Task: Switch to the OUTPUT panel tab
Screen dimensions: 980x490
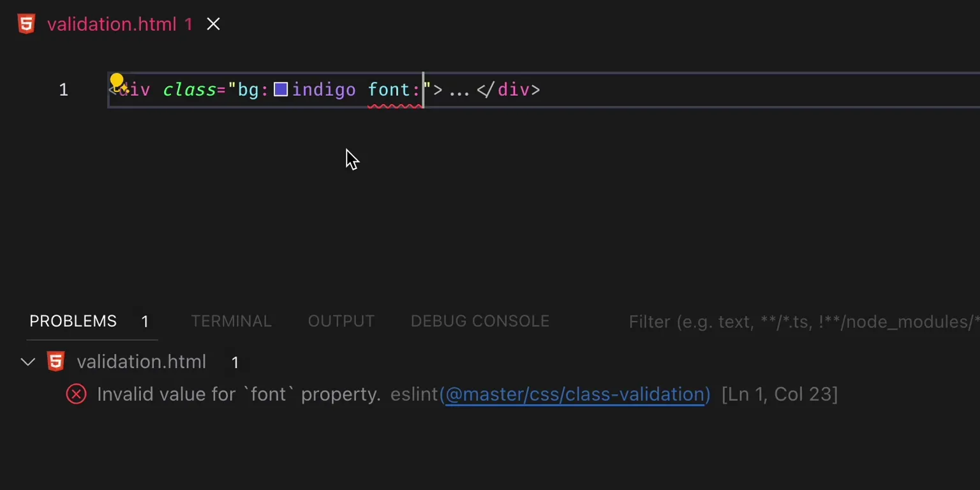Action: click(341, 321)
